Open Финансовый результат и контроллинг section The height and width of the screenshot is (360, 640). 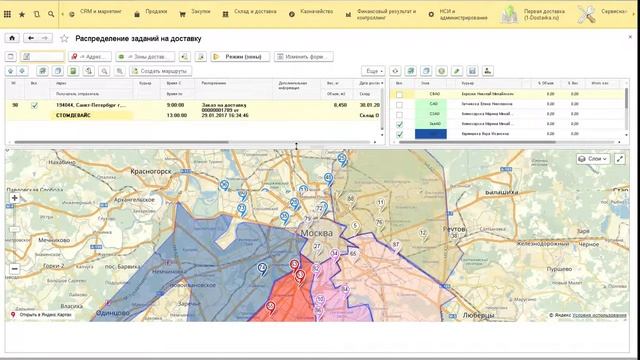(x=381, y=14)
